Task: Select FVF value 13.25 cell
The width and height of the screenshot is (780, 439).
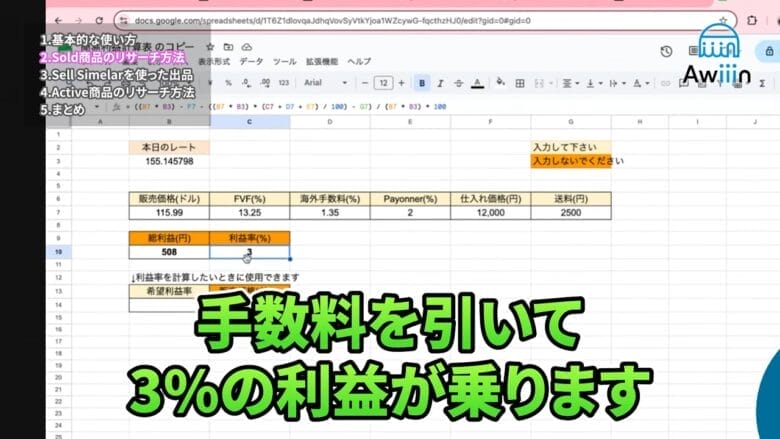Action: coord(249,213)
